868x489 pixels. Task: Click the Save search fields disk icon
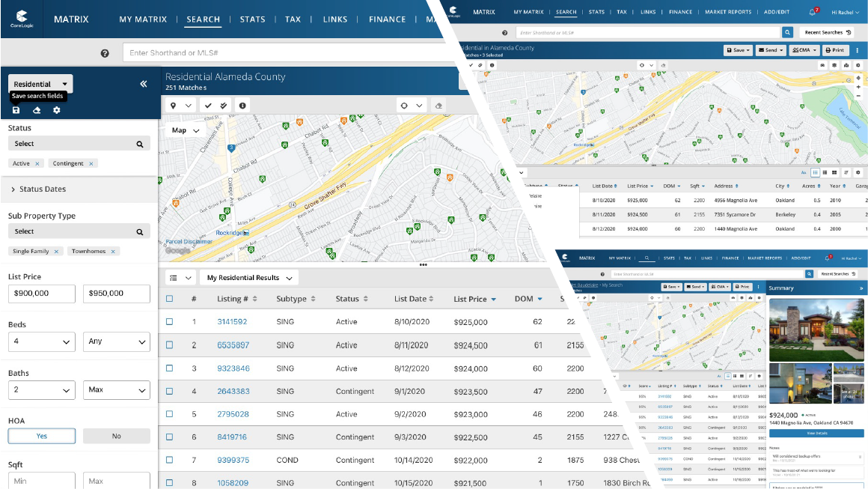(16, 111)
